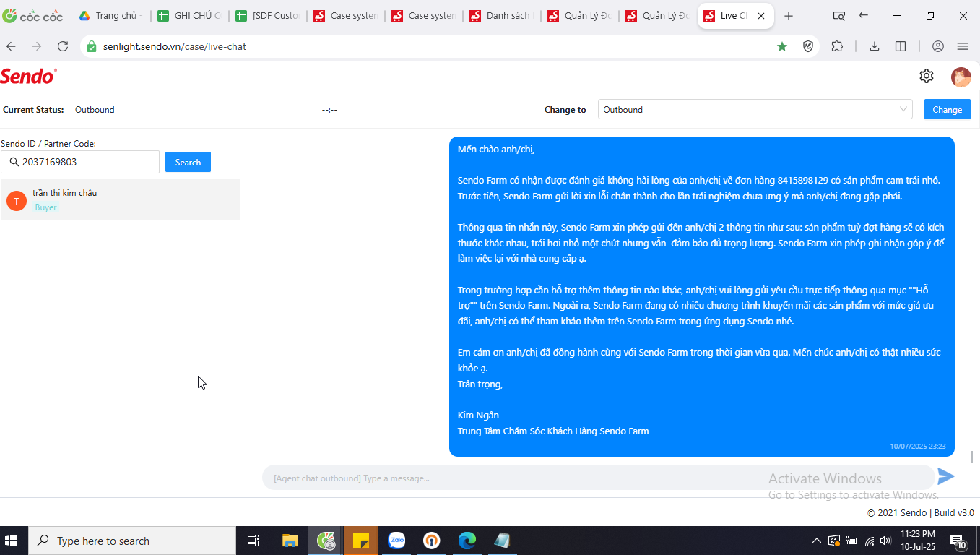The width and height of the screenshot is (980, 555).
Task: Click the browser address bar URL
Action: click(175, 46)
